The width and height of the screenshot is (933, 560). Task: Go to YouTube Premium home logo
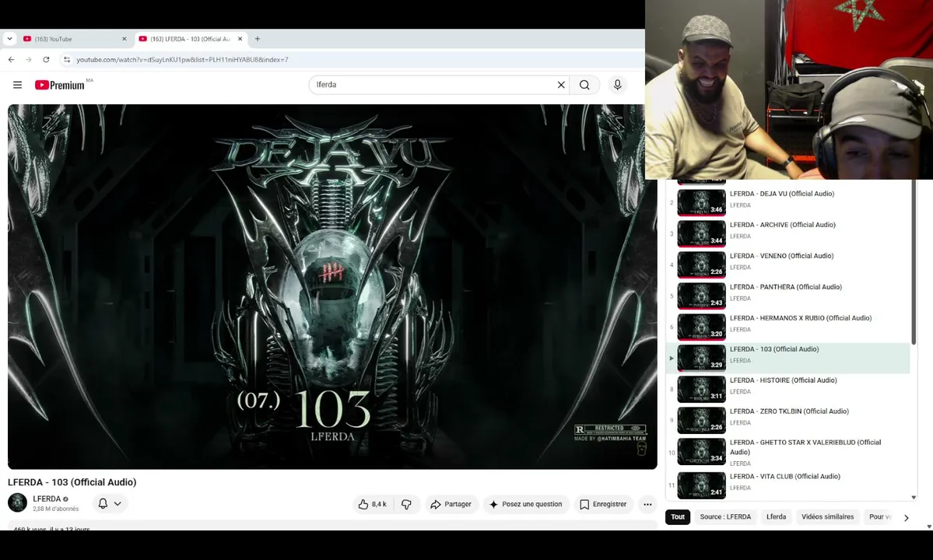pyautogui.click(x=59, y=85)
